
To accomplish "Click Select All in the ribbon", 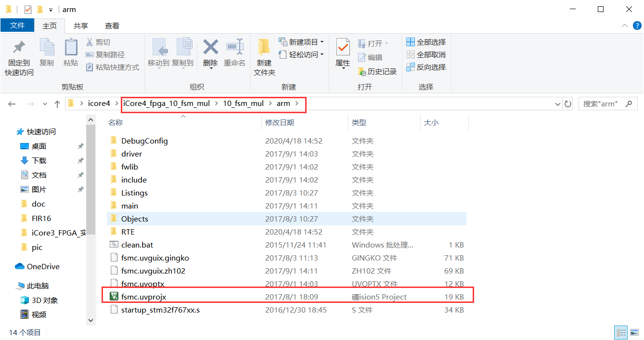I will [x=426, y=42].
